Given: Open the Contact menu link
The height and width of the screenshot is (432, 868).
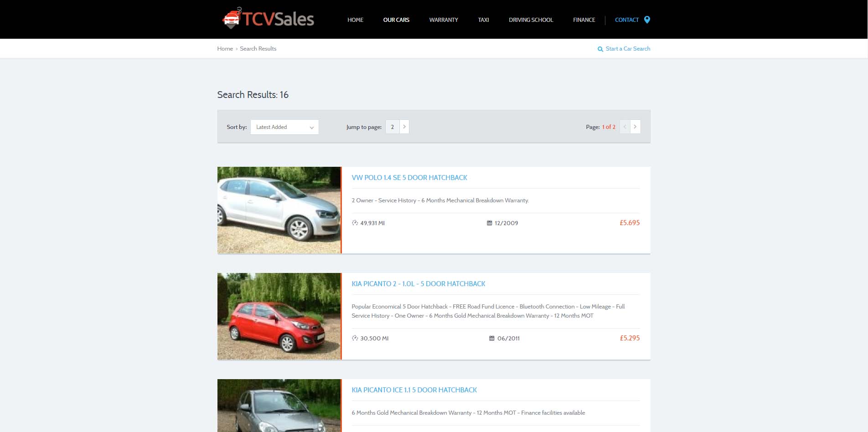Looking at the screenshot, I should [627, 20].
